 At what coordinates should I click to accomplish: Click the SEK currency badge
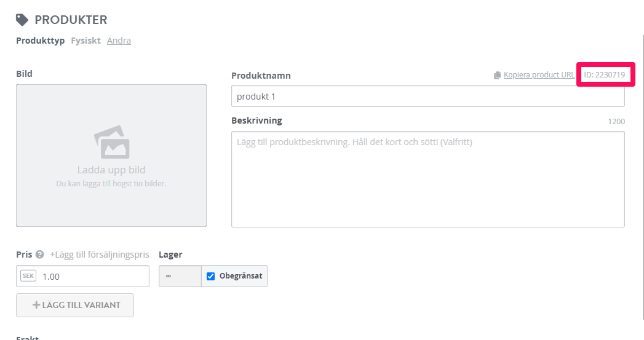[x=28, y=276]
